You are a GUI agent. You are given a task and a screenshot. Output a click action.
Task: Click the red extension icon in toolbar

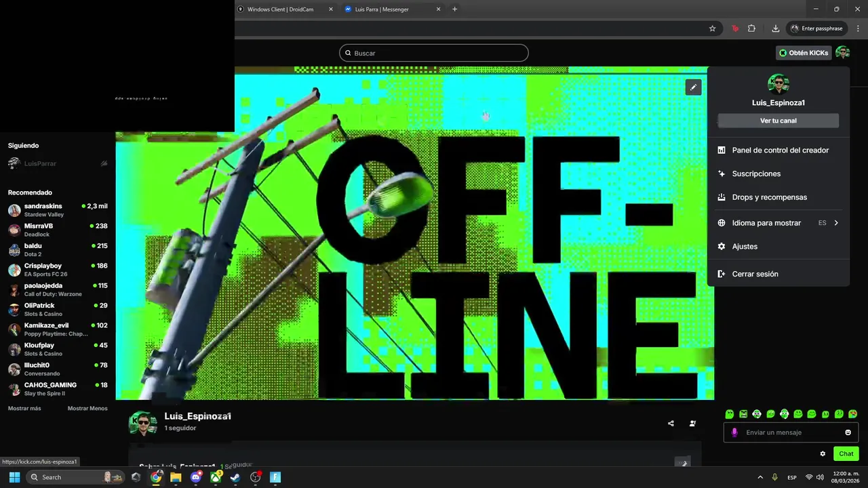[734, 28]
